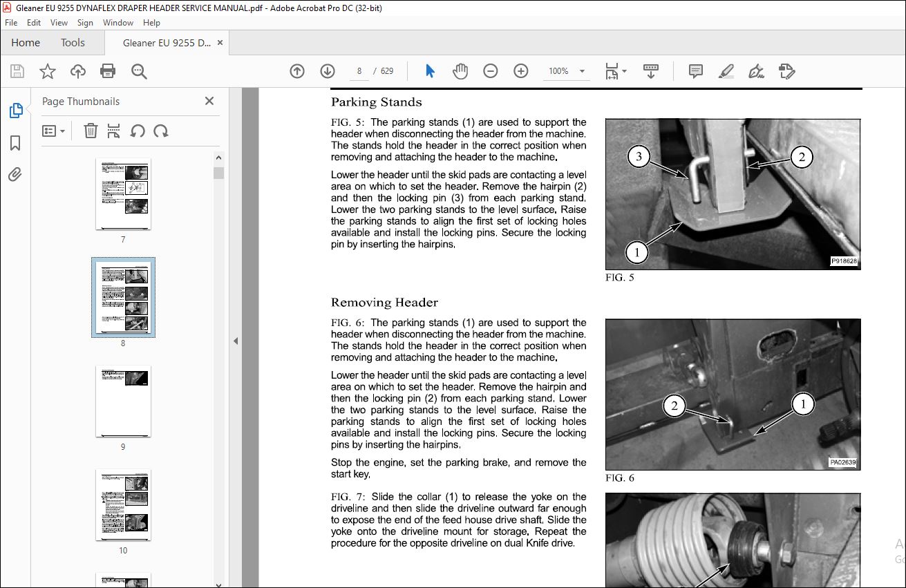Image resolution: width=906 pixels, height=588 pixels.
Task: Select the Highlight text pen tool
Action: point(726,71)
